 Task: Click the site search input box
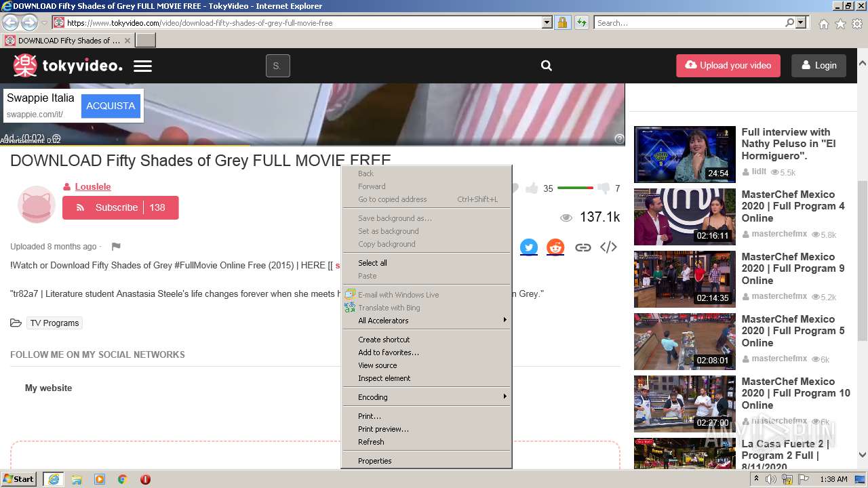pos(278,66)
